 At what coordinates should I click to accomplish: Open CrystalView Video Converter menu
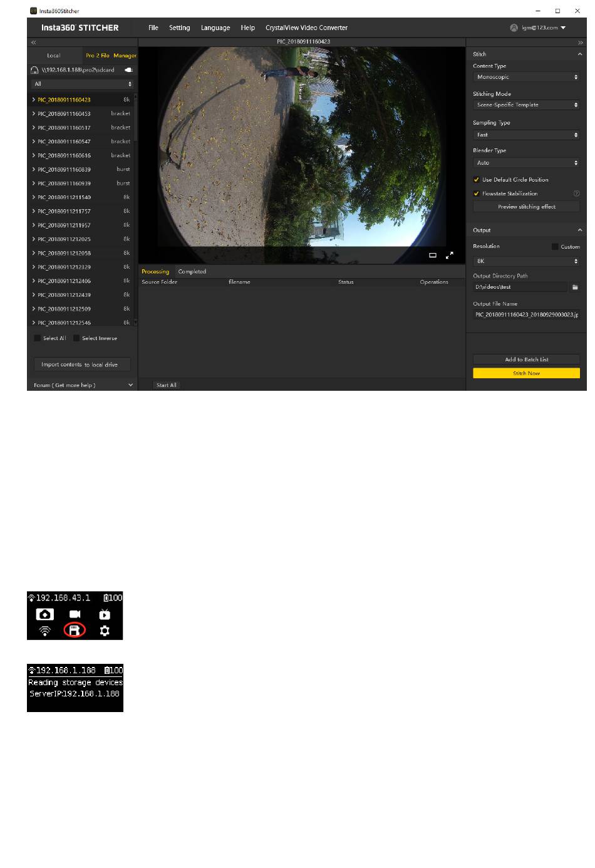(x=307, y=28)
